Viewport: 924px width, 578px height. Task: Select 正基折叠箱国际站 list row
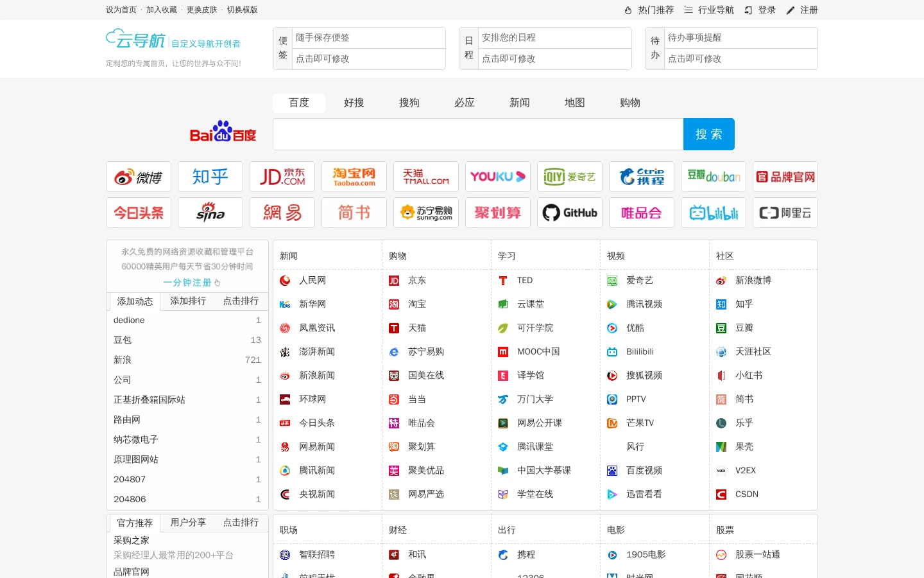coord(187,399)
